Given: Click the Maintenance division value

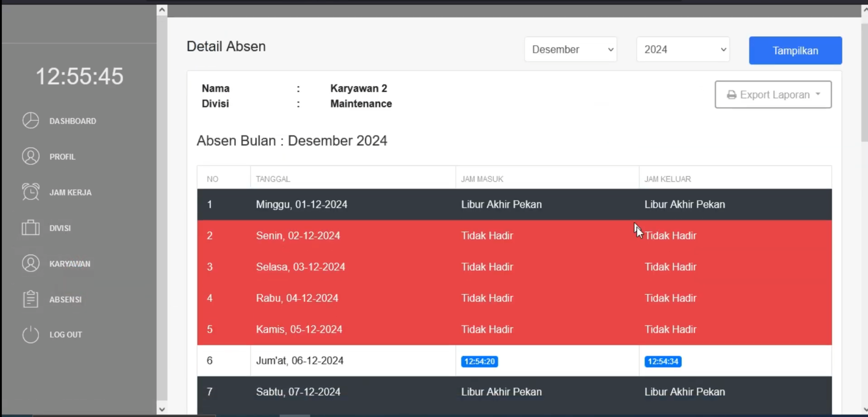Looking at the screenshot, I should tap(361, 104).
